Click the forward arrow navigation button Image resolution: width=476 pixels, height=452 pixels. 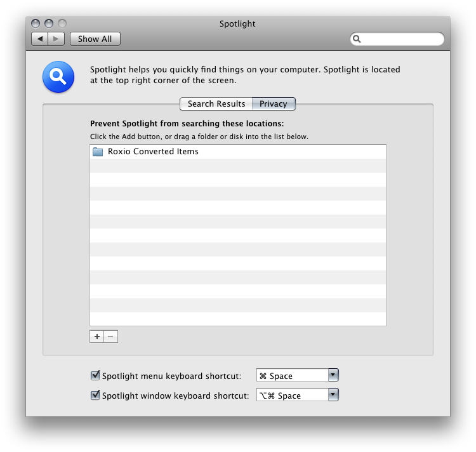coord(56,39)
